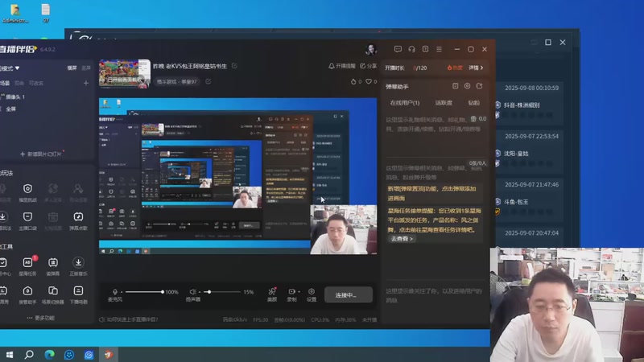Mute the microphone icon
This screenshot has width=644, height=362.
115,292
